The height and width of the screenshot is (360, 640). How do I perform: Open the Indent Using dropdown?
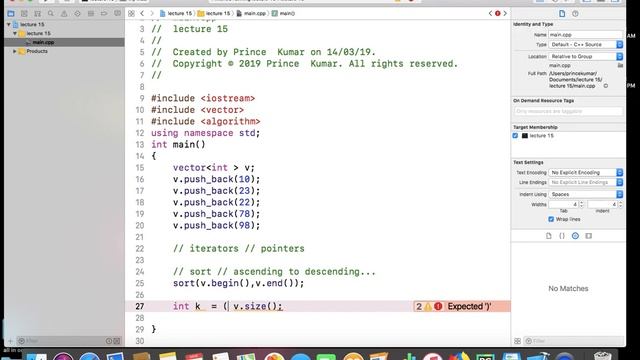pos(586,194)
